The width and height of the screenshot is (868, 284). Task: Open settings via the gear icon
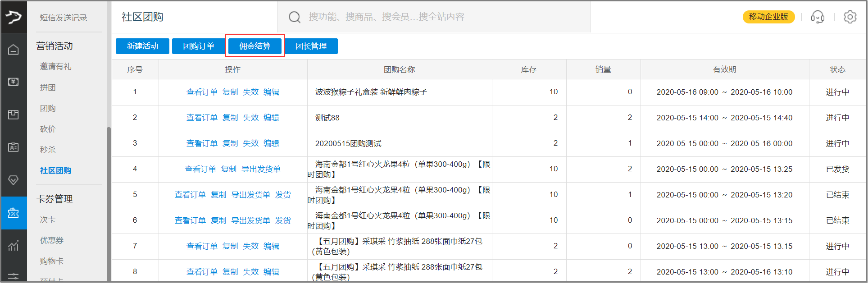(850, 17)
